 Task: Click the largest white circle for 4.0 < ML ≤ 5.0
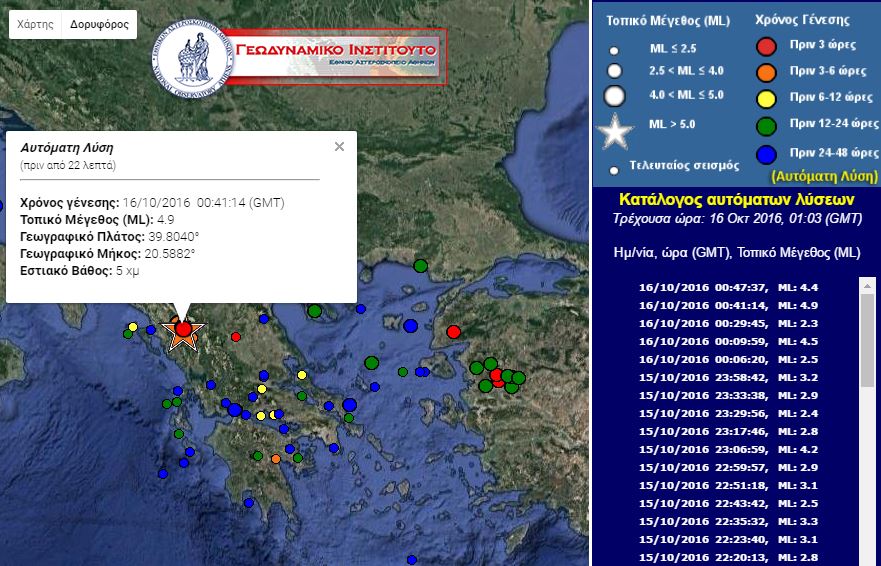coord(615,96)
